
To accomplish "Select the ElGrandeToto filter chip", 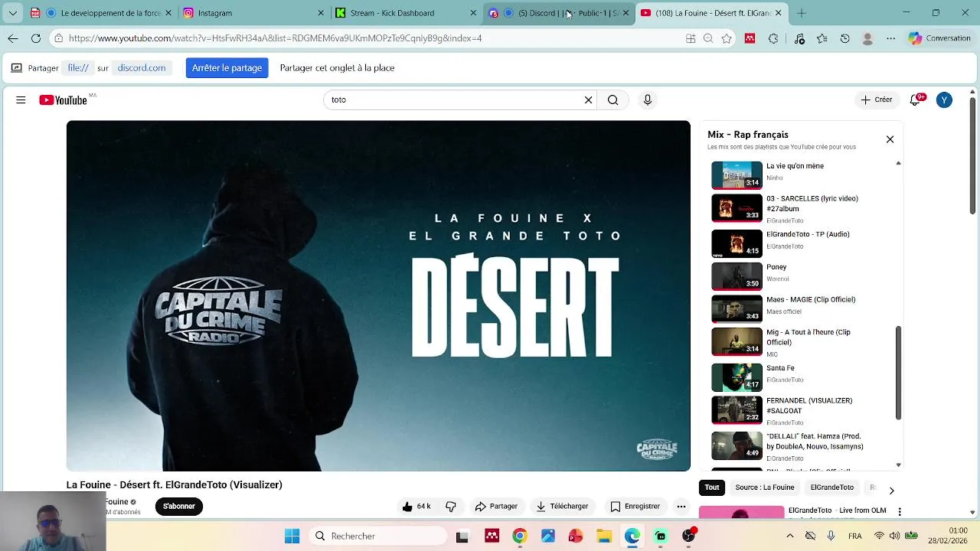I will 832,487.
